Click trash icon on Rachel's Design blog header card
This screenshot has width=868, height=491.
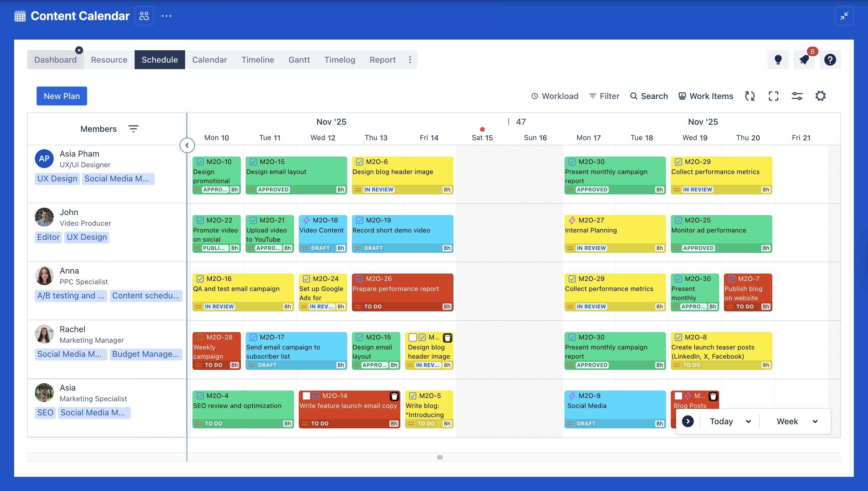[x=447, y=338]
